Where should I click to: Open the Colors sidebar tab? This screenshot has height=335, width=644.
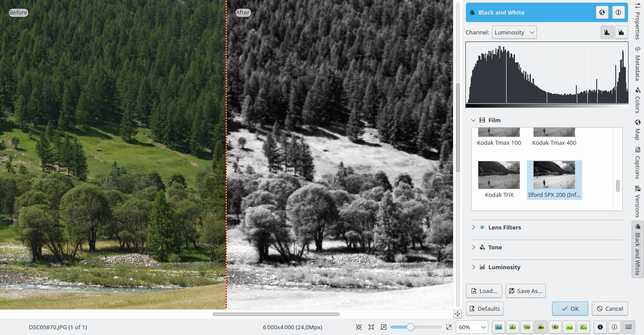click(x=637, y=100)
